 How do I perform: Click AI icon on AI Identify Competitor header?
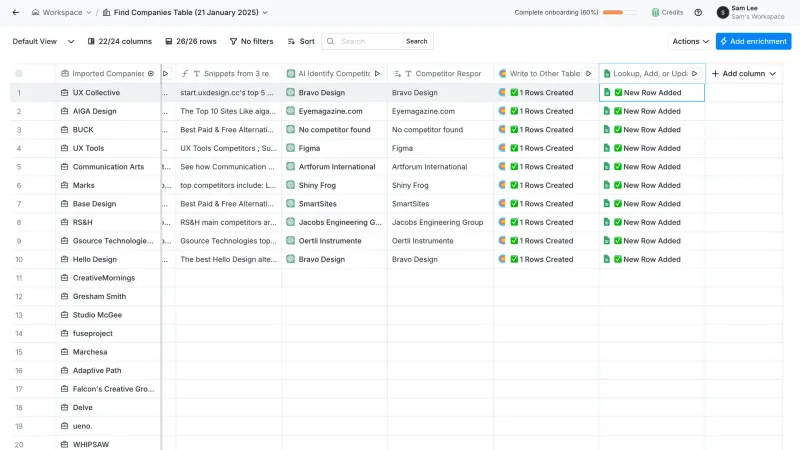(290, 73)
